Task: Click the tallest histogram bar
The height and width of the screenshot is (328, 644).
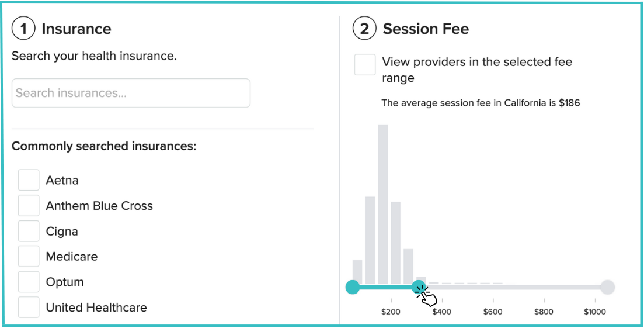Action: click(383, 203)
